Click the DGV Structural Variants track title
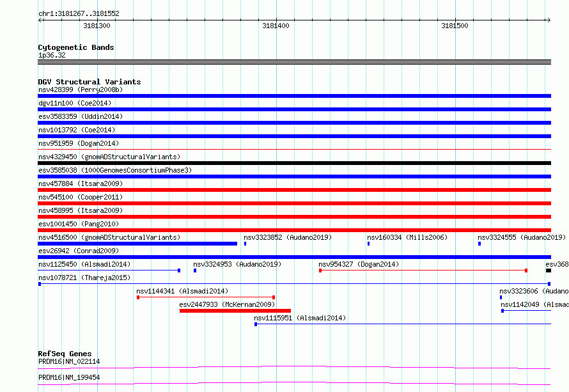This screenshot has width=569, height=392. pyautogui.click(x=90, y=82)
